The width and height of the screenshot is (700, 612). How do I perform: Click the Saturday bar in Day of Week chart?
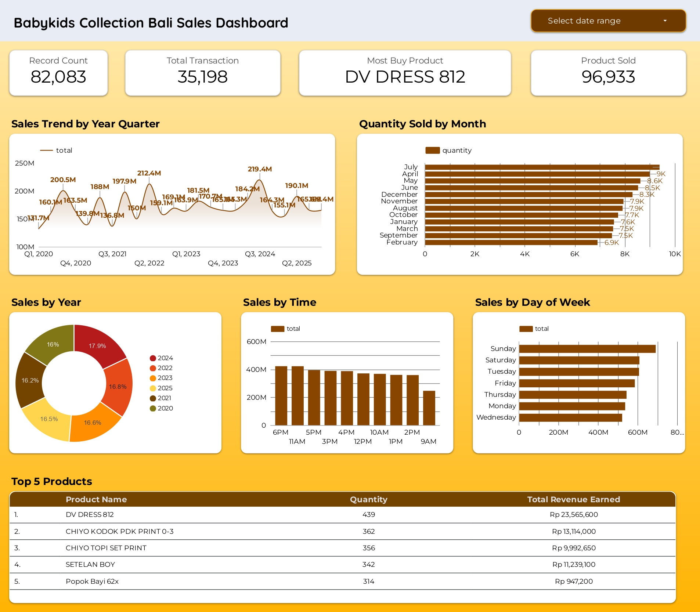579,361
